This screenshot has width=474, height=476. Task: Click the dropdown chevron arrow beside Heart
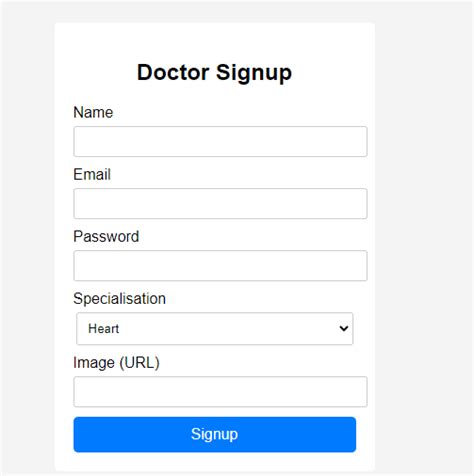[x=344, y=328]
